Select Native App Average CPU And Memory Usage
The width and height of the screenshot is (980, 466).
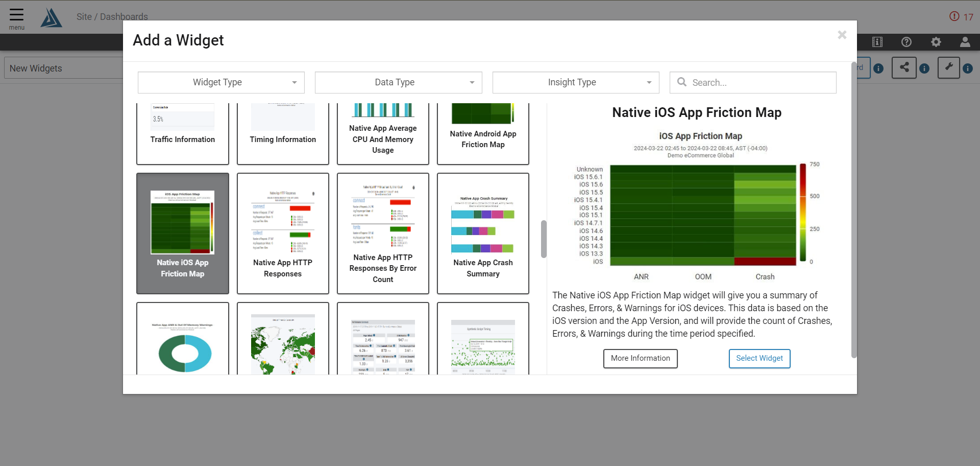click(x=383, y=134)
